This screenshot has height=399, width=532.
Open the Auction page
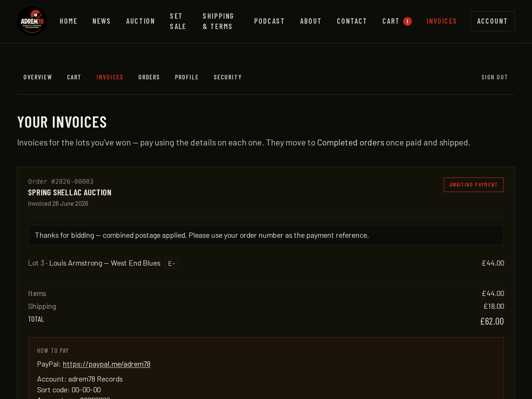(140, 21)
